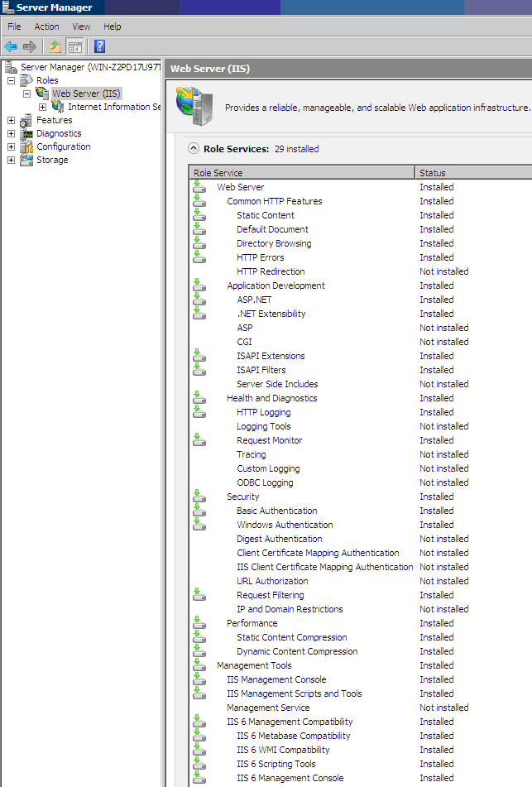Select the Logging Tools role service
The image size is (532, 787).
(361, 426)
